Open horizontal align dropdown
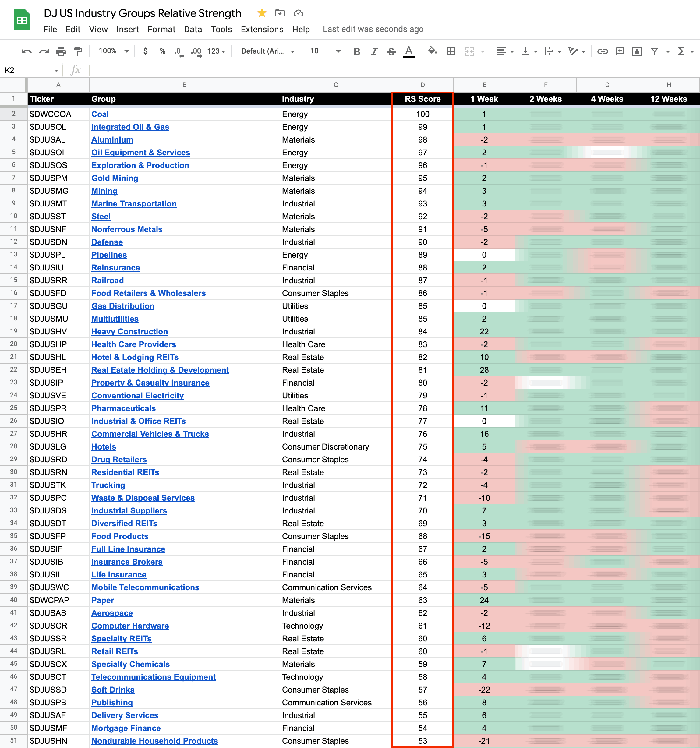 [505, 51]
